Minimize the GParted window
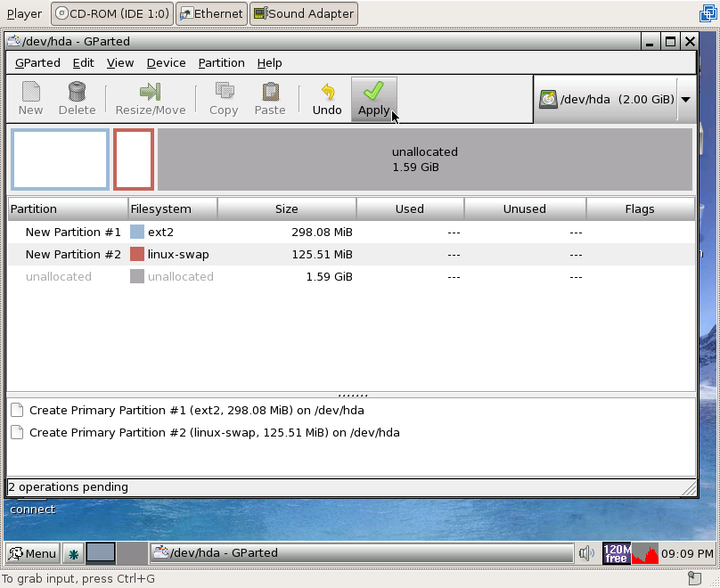Screen dimensions: 720x588 pyautogui.click(x=650, y=41)
